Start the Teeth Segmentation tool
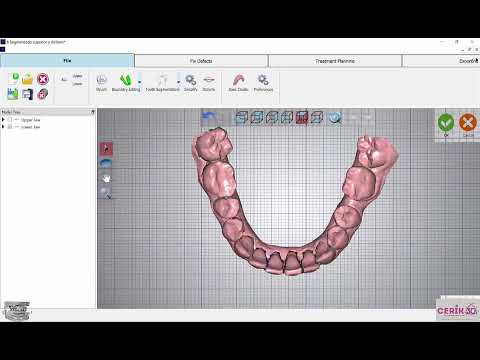Screen dimensions: 480x360 [162, 82]
